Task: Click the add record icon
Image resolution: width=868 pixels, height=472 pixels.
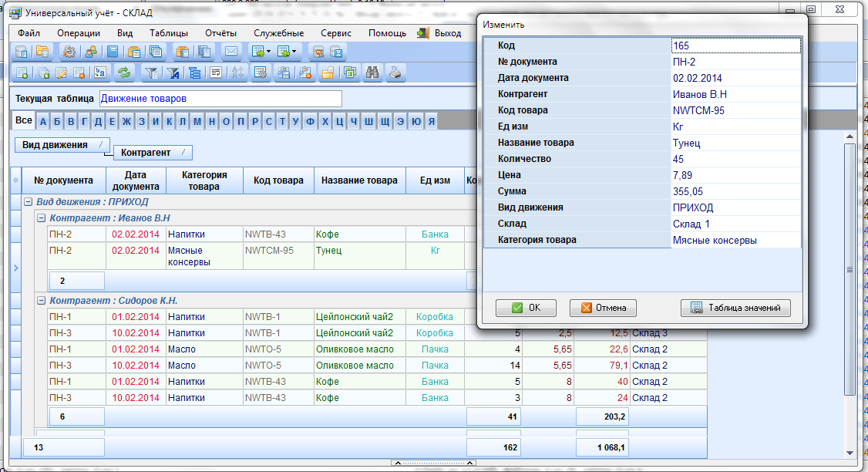Action: (x=22, y=73)
